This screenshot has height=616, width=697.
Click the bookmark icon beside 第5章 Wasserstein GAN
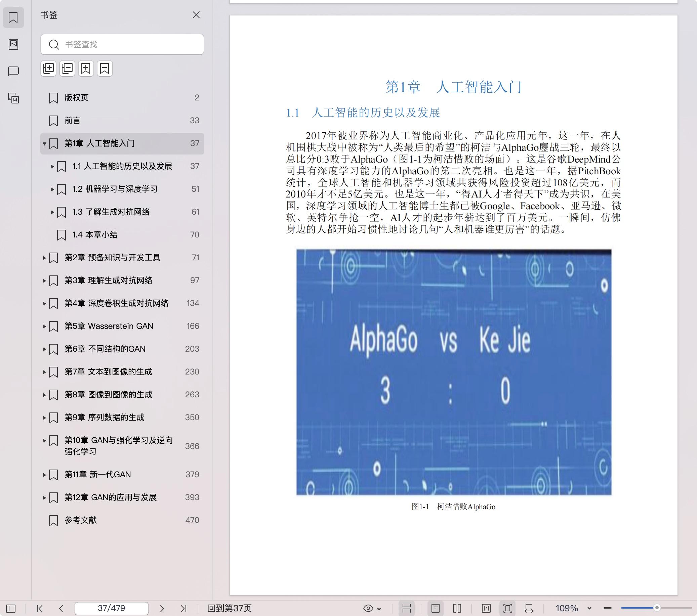(x=53, y=326)
